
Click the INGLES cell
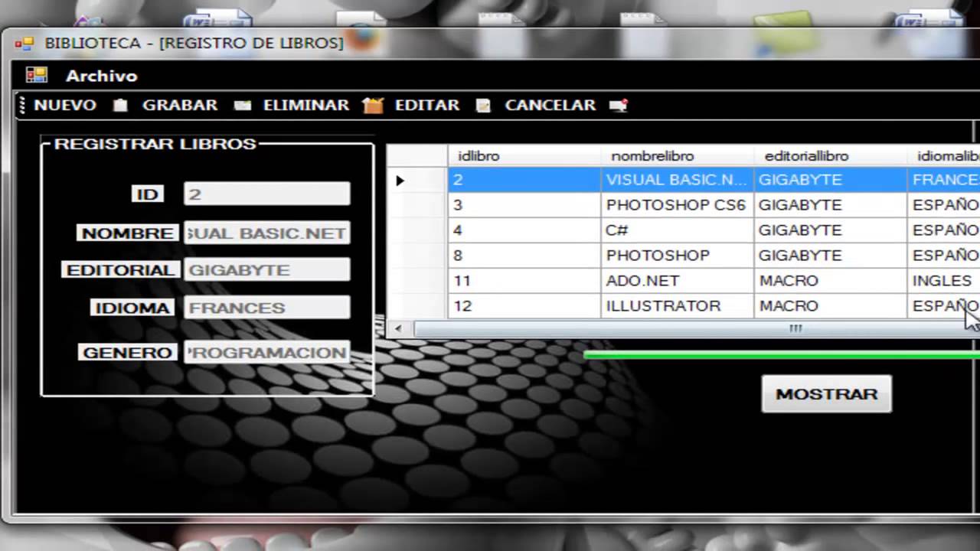pos(943,281)
